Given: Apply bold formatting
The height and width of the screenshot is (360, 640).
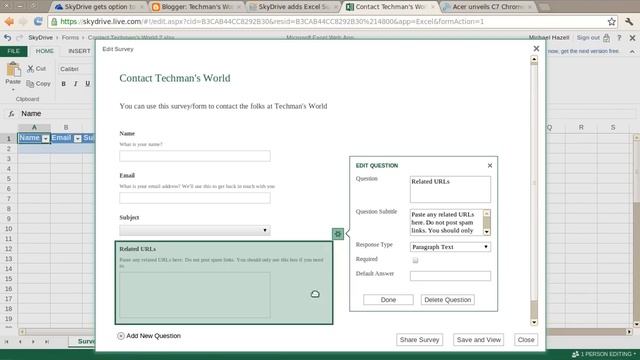Looking at the screenshot, I should [x=63, y=84].
